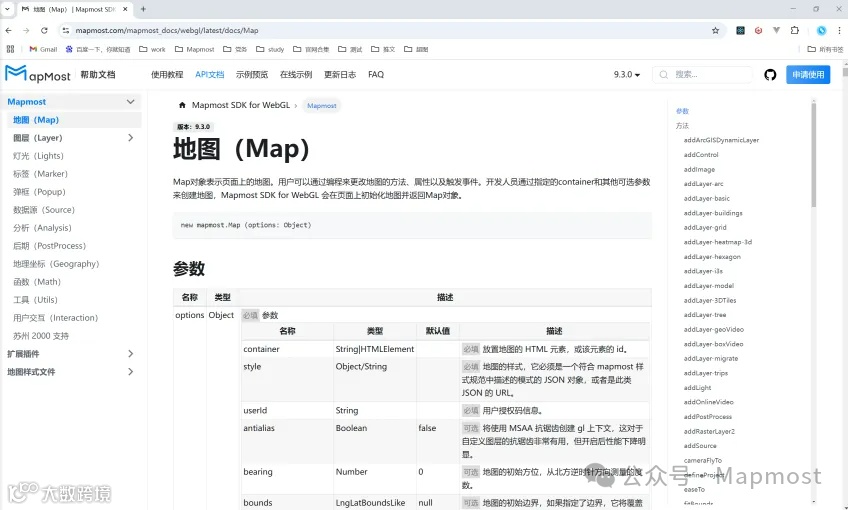Open the GitHub icon link
848x510 pixels.
[x=770, y=75]
